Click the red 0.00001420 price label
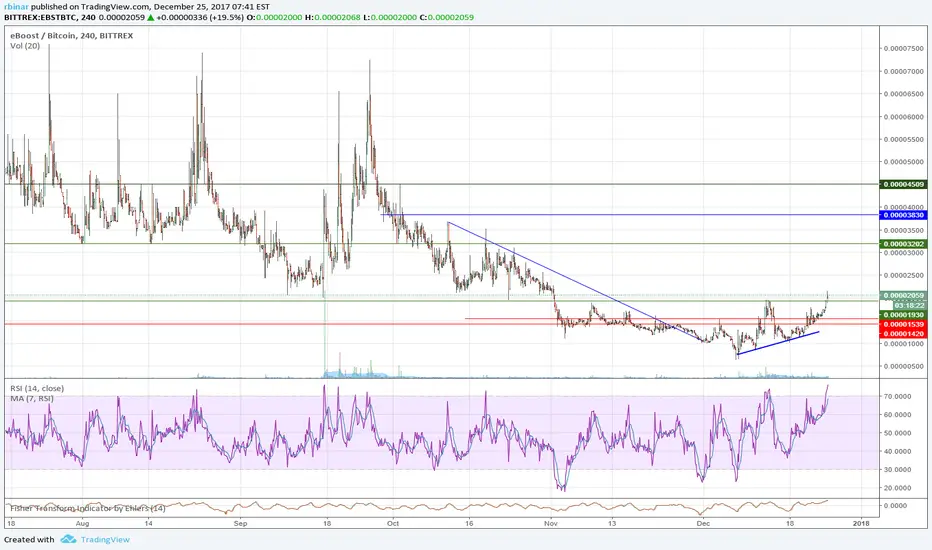 click(903, 334)
